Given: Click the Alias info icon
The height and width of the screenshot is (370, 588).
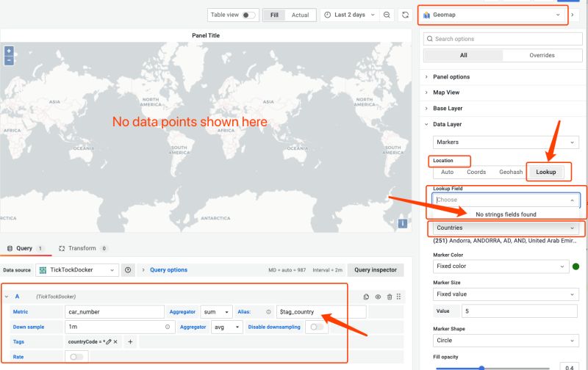Looking at the screenshot, I should tap(268, 312).
